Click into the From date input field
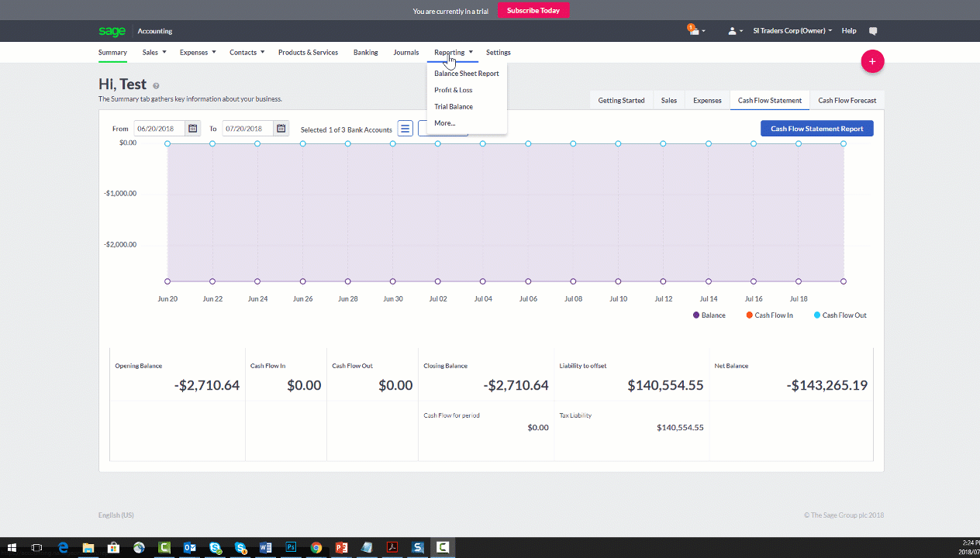The width and height of the screenshot is (980, 558). pos(160,129)
